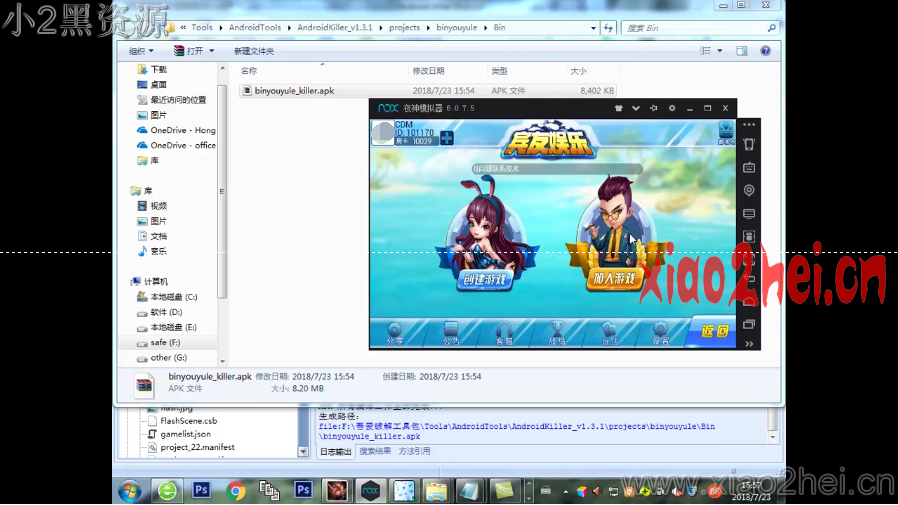Screen dimensions: 898x505
Task: Tap the 返回 back button
Action: (714, 331)
